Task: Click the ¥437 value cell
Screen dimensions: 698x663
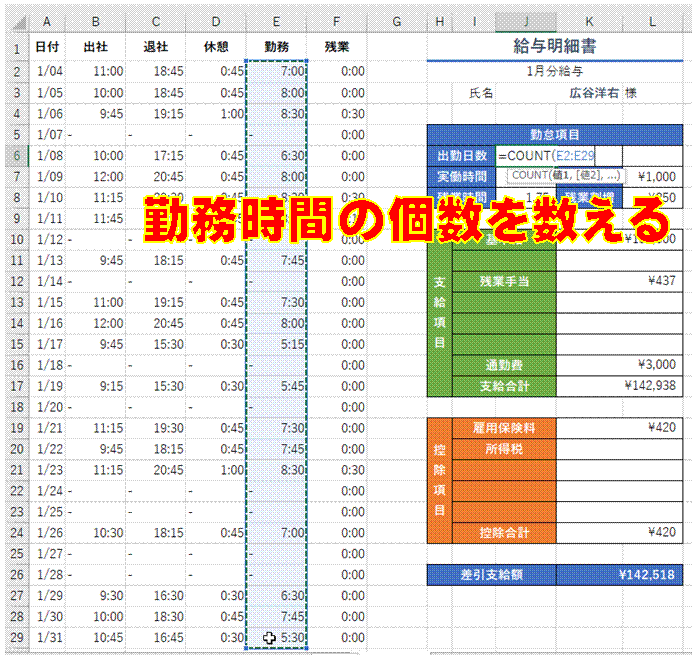Action: coord(620,281)
